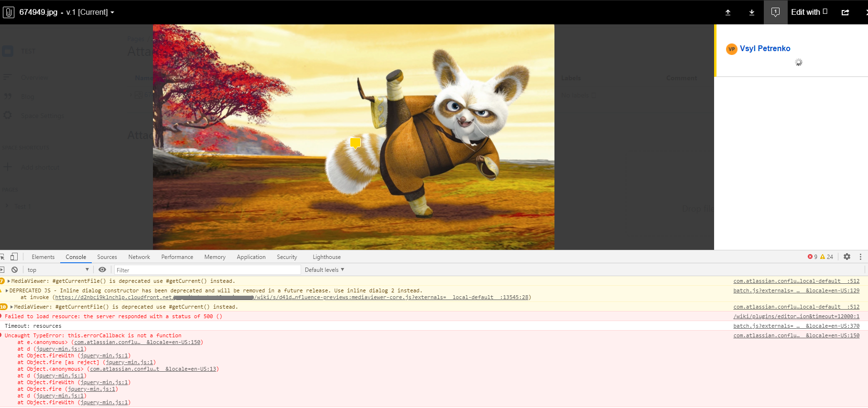Open the Memory tab

[215, 257]
